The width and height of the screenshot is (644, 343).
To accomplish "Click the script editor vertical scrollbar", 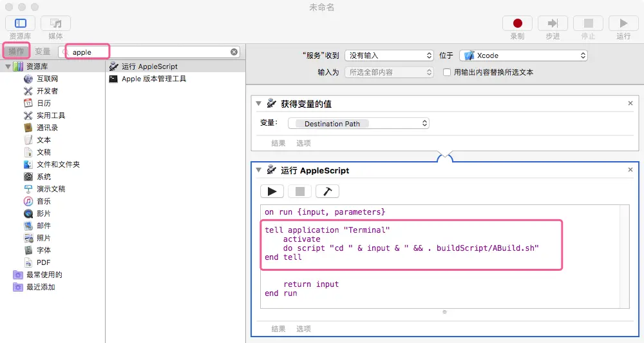I will coord(624,256).
